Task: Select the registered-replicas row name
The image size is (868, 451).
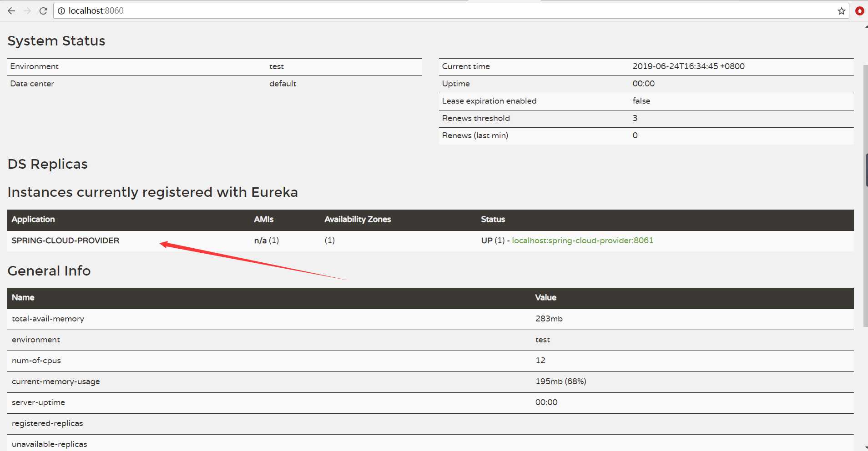Action: (x=47, y=423)
